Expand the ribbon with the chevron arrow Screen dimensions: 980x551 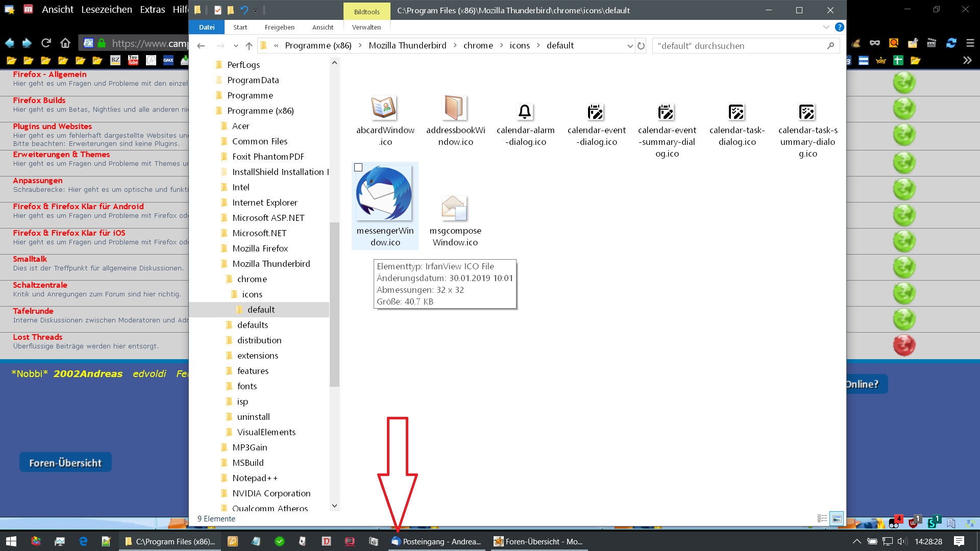coord(826,27)
